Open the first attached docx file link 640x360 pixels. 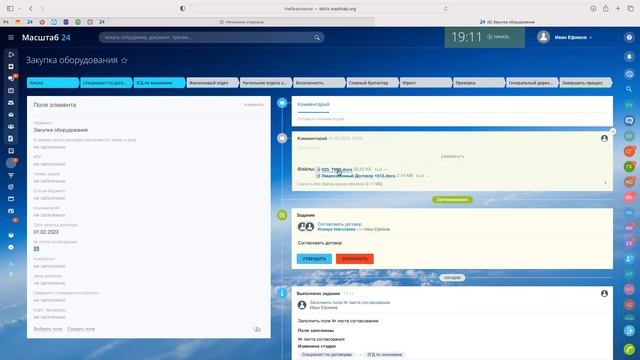(x=336, y=169)
